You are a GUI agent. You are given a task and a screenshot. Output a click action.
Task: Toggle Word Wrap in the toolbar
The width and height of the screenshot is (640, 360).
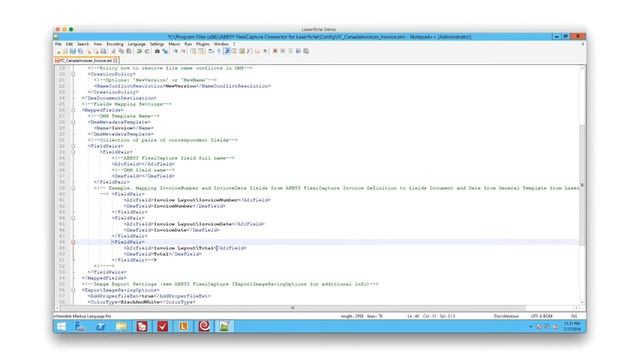tap(211, 51)
